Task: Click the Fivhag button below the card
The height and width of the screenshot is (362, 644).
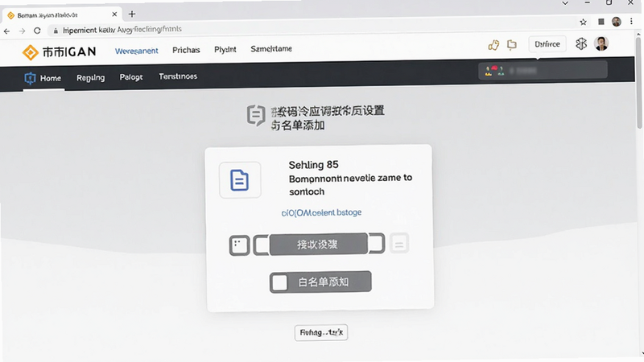Action: coord(321,332)
